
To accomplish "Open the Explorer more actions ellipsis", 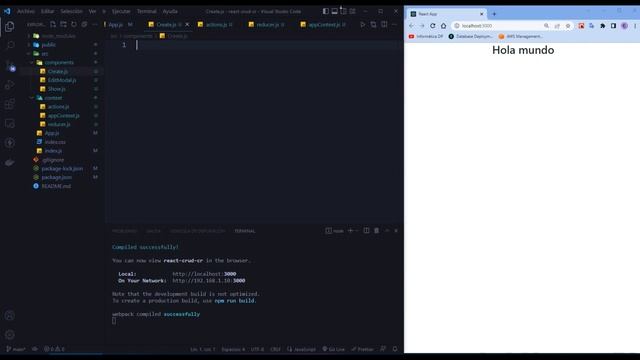I will (x=95, y=24).
